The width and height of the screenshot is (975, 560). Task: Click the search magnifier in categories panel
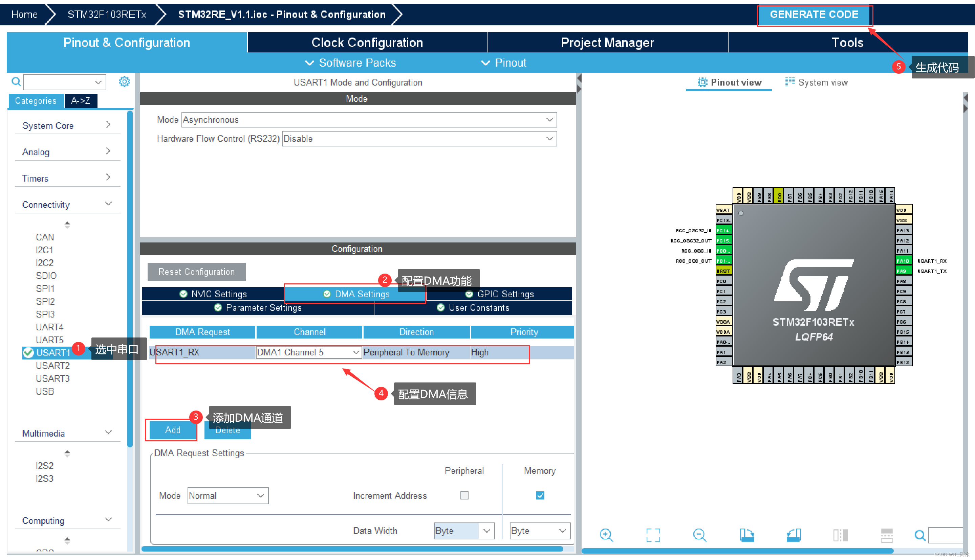click(16, 81)
